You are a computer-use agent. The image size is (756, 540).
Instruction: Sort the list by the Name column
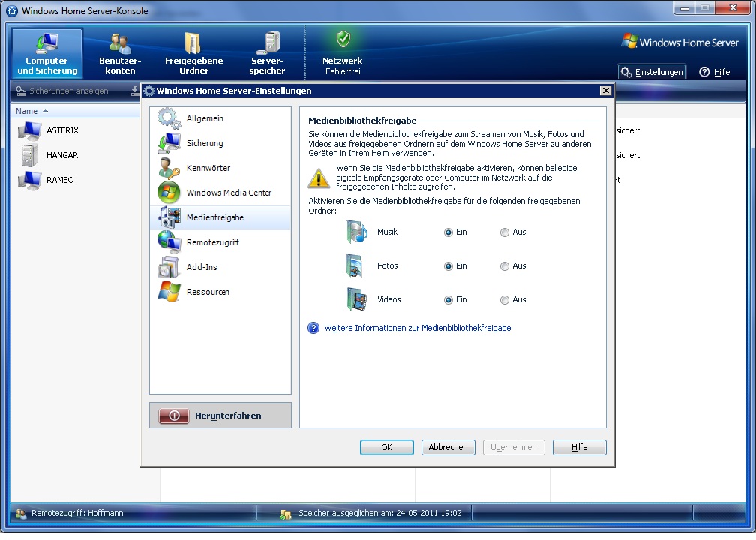[31, 111]
